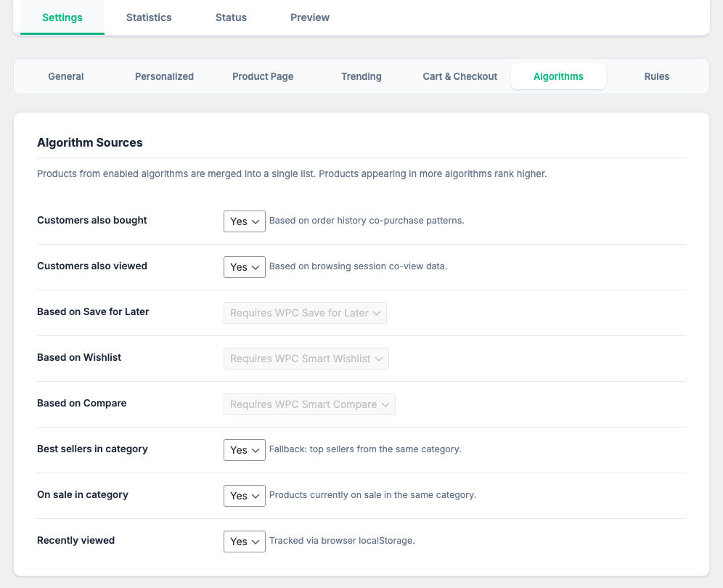Click the Algorithm Sources heading
The width and height of the screenshot is (723, 588).
point(90,143)
